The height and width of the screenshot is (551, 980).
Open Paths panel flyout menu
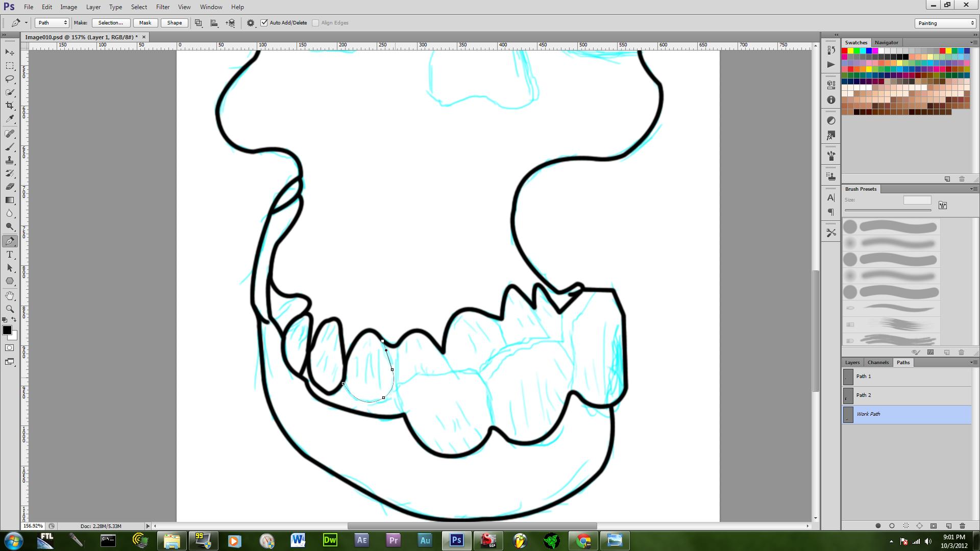[973, 362]
